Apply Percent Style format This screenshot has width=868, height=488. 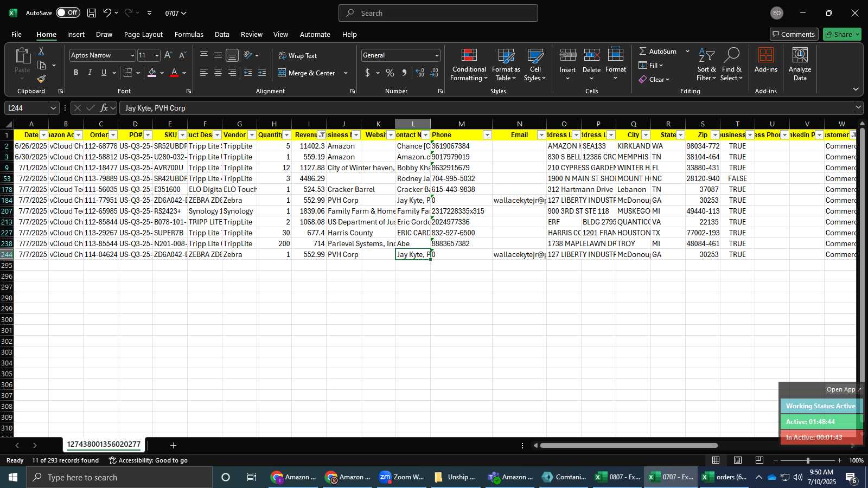(x=390, y=73)
